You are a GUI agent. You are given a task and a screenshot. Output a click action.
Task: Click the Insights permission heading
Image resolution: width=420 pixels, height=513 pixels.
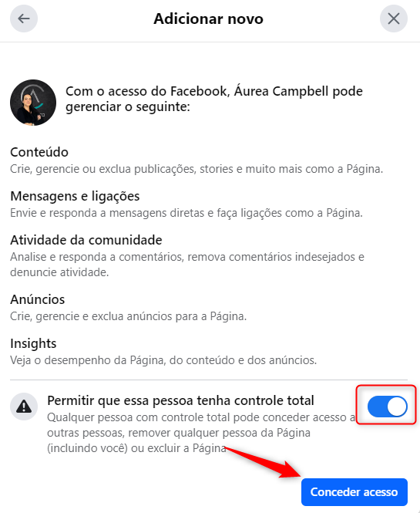(33, 343)
